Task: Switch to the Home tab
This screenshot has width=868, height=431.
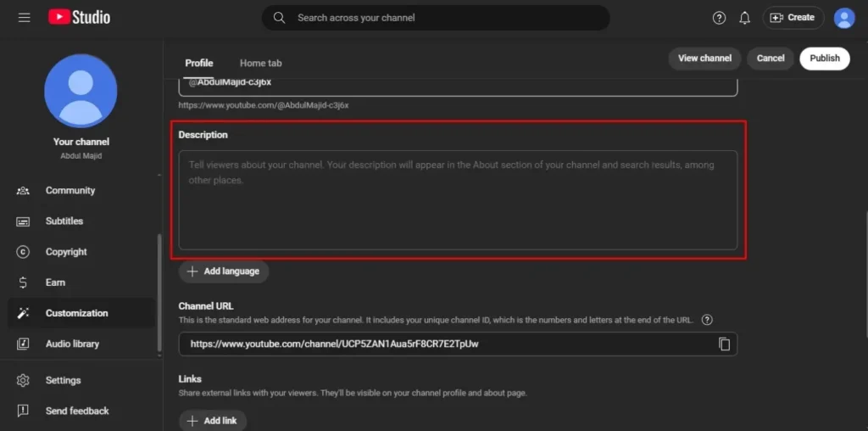Action: 261,63
